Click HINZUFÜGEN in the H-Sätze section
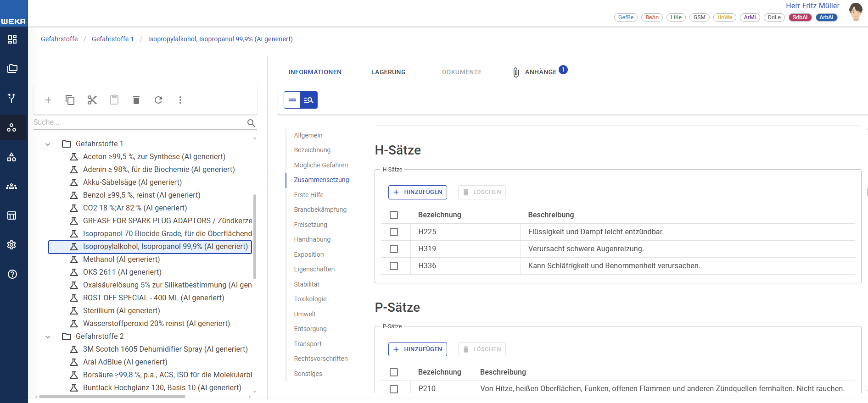 (418, 192)
